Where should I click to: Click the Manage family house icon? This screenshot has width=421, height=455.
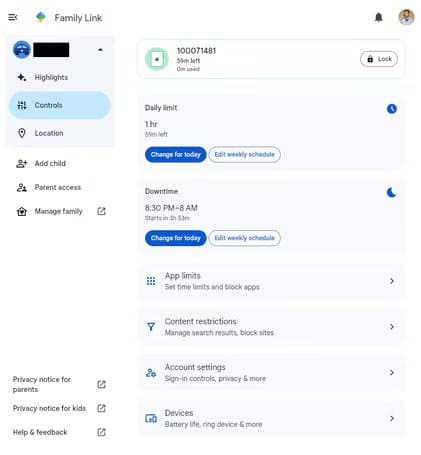click(x=22, y=211)
